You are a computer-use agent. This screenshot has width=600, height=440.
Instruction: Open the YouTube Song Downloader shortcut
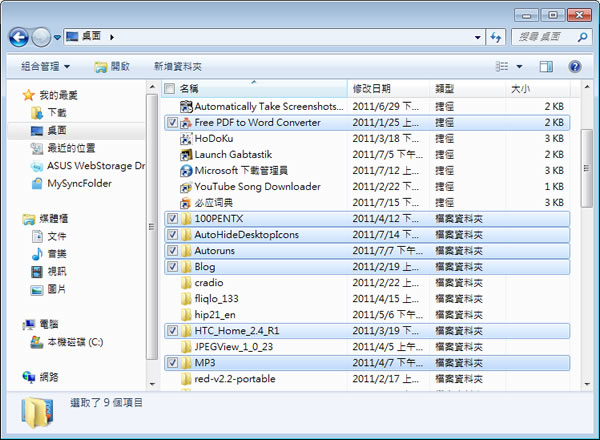[186, 187]
